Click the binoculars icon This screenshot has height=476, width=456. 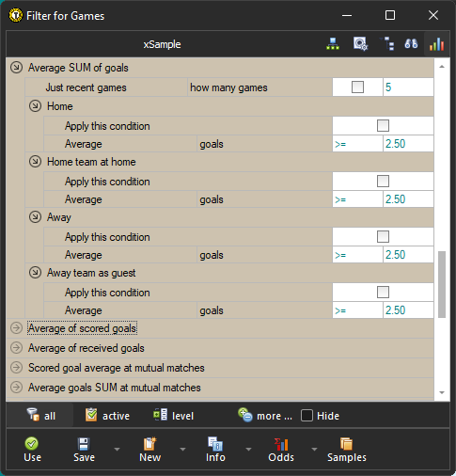[411, 44]
